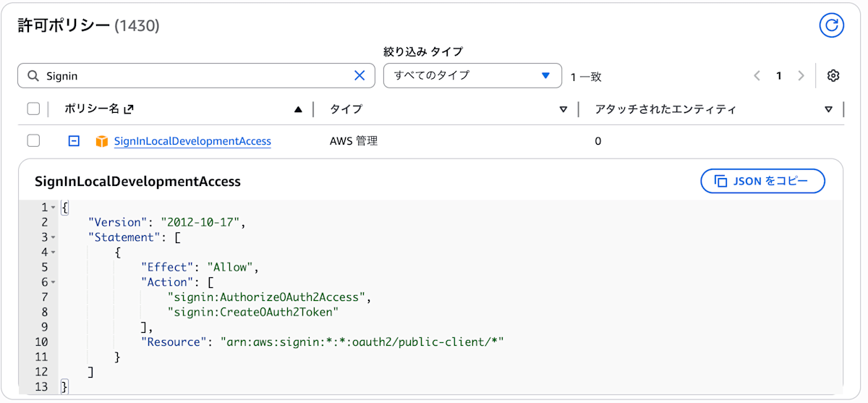The width and height of the screenshot is (868, 403).
Task: Click the JSON をコピー button
Action: point(762,181)
